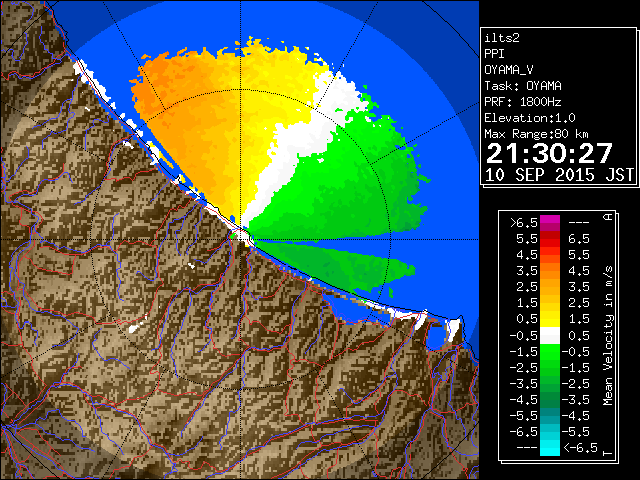Viewport: 640px width, 480px height.
Task: Pick the magenta swatch atop the velocity scale
Action: [550, 223]
